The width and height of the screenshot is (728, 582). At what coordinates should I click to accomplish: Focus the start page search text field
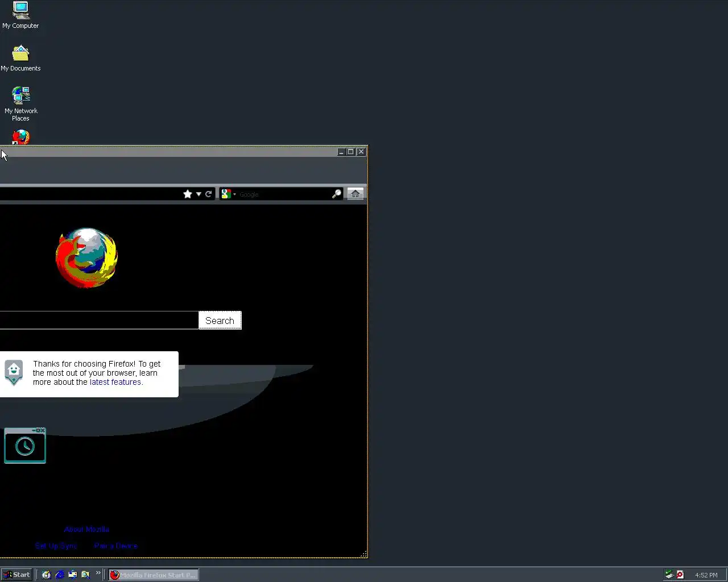click(x=99, y=320)
